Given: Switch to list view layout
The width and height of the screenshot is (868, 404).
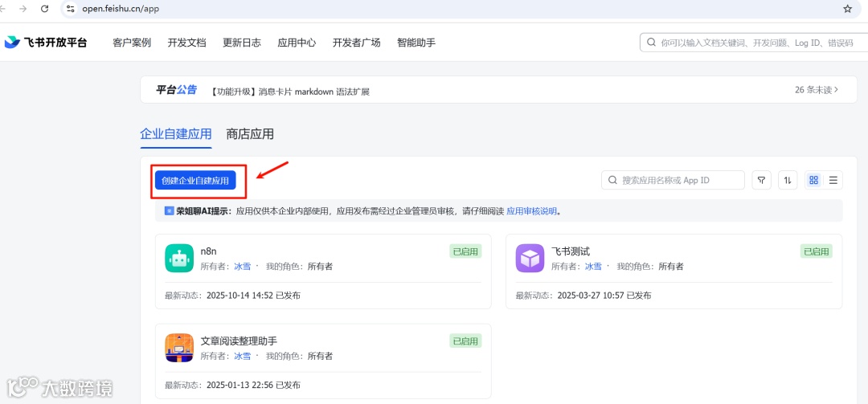Looking at the screenshot, I should pos(833,180).
